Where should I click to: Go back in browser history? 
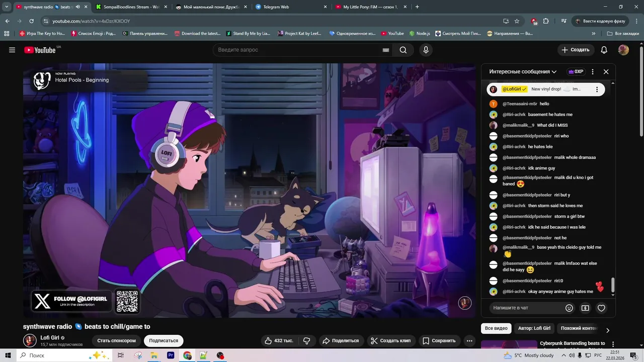coord(7,21)
